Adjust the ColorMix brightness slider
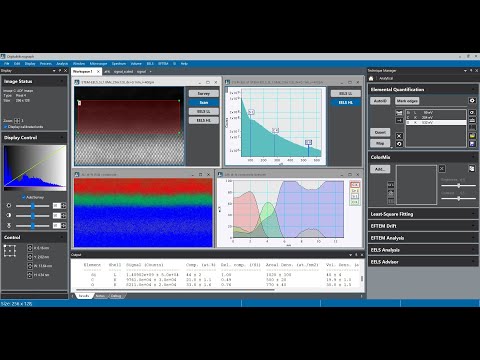This screenshot has width=480, height=360. point(458,185)
